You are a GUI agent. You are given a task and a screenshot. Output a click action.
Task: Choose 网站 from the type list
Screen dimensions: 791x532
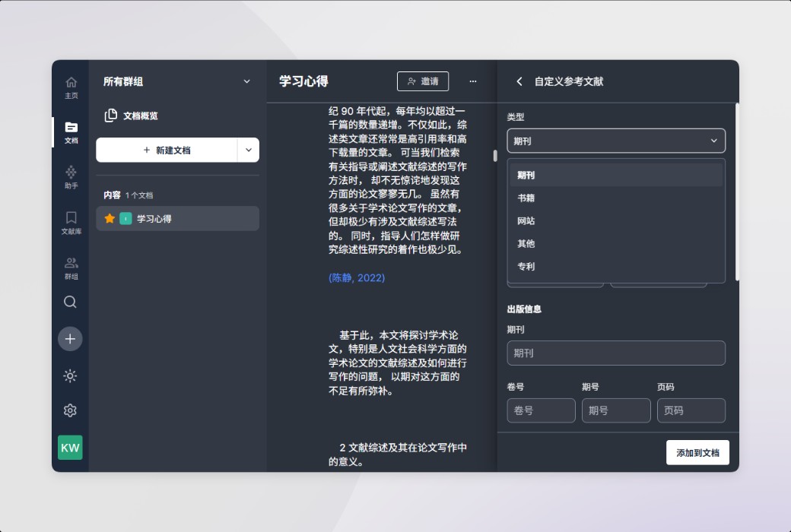616,220
